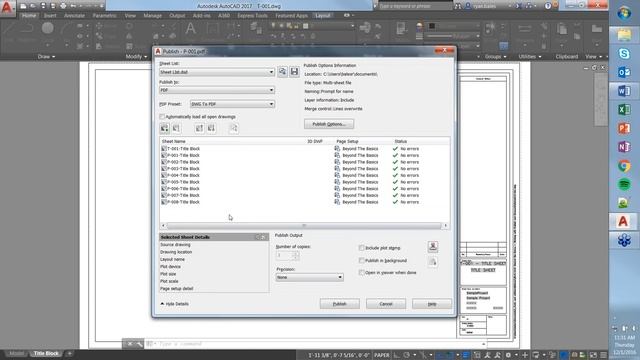Click the Publish button
Image resolution: width=640 pixels, height=360 pixels.
340,304
